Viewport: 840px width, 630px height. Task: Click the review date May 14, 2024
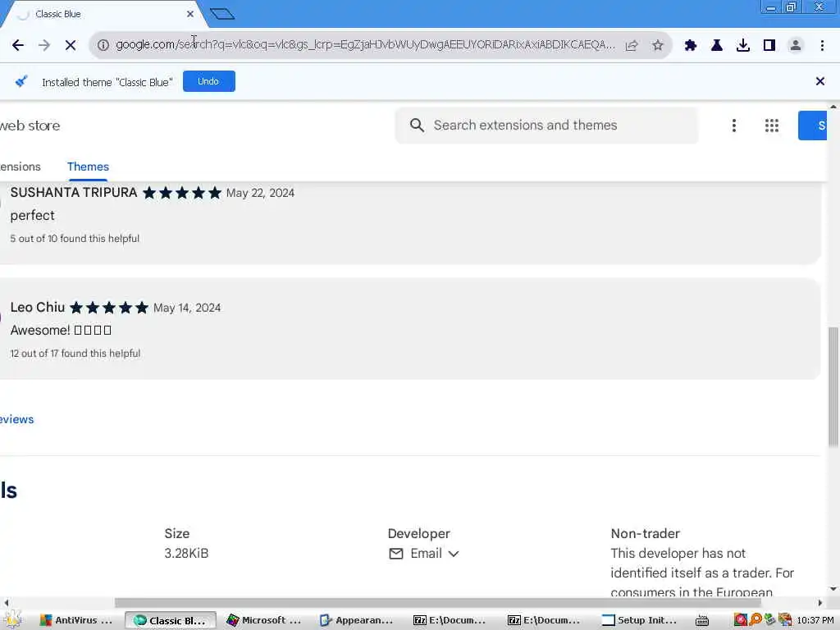coord(187,308)
